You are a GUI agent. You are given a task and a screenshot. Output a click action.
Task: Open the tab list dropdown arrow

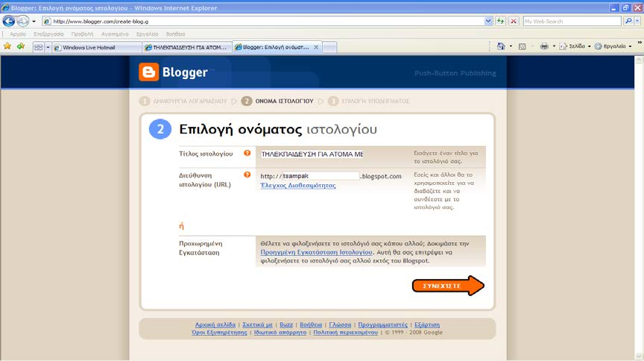click(x=48, y=47)
